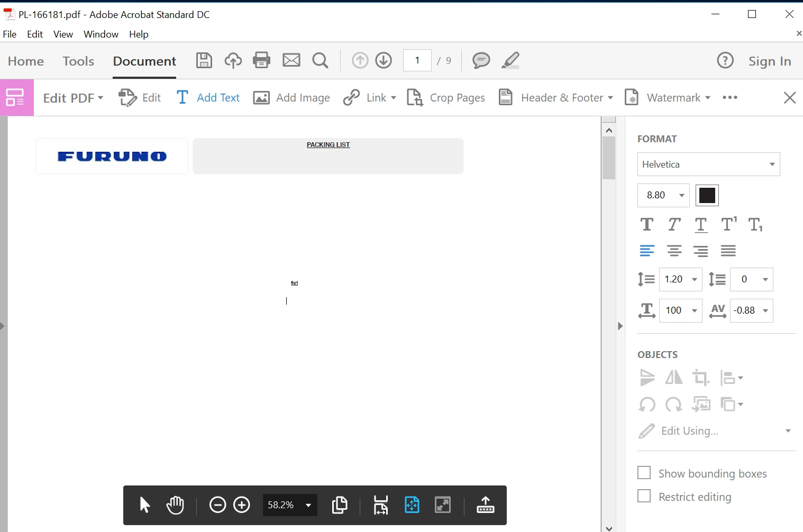Open the Align objects dropdown
Viewport: 803px width, 532px height.
(732, 378)
